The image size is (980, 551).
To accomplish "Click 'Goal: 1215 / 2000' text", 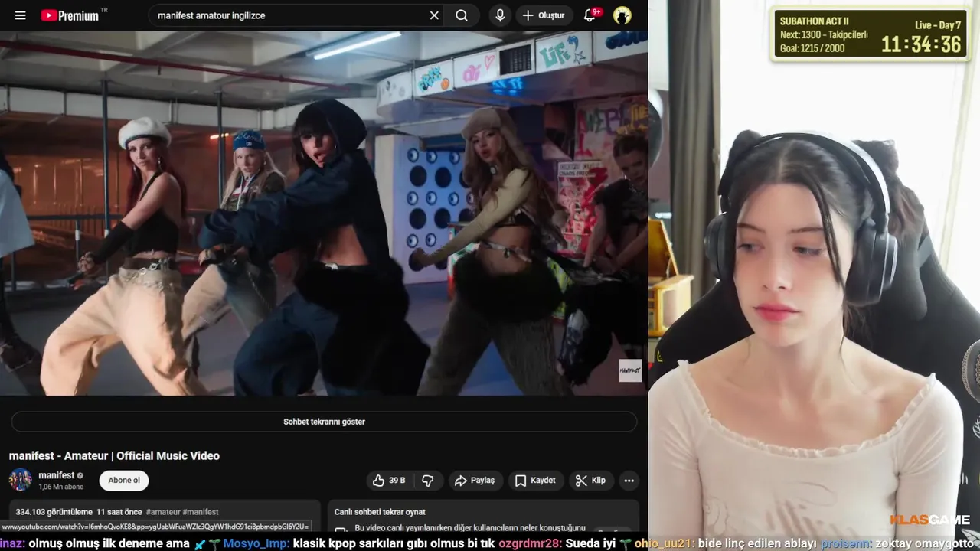I will click(812, 47).
